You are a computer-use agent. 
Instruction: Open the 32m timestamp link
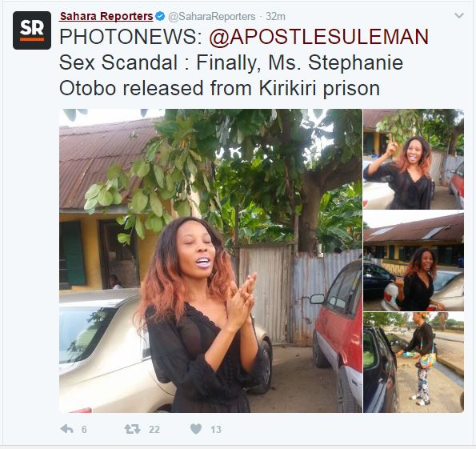coord(275,16)
